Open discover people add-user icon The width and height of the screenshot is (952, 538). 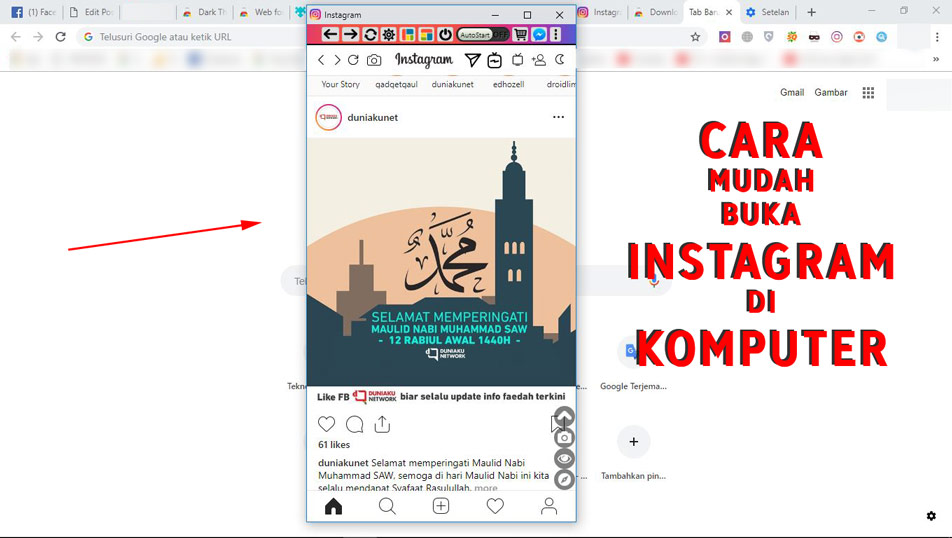[x=539, y=60]
